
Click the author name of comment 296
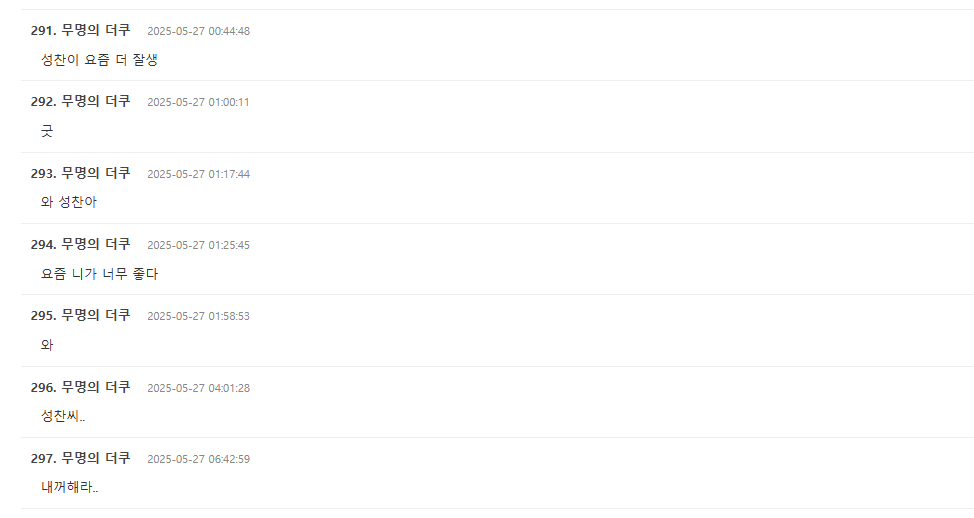pos(95,387)
